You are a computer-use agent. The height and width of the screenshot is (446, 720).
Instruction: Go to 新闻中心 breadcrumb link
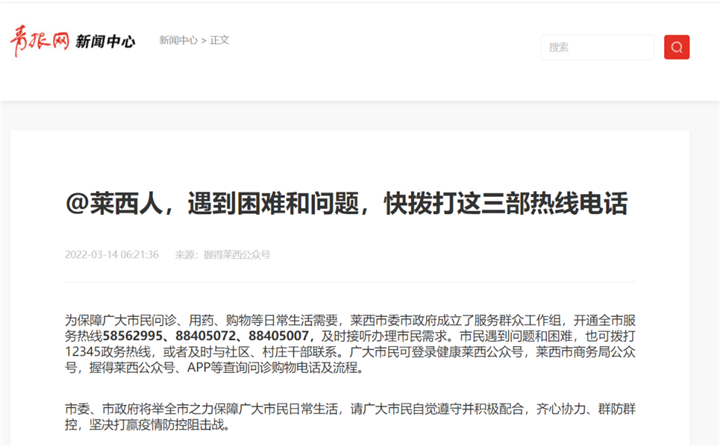coord(178,40)
